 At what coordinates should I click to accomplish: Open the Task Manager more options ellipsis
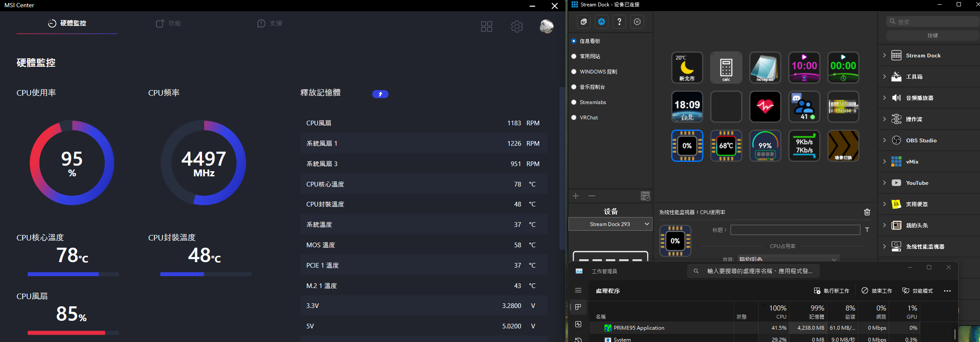pos(947,291)
